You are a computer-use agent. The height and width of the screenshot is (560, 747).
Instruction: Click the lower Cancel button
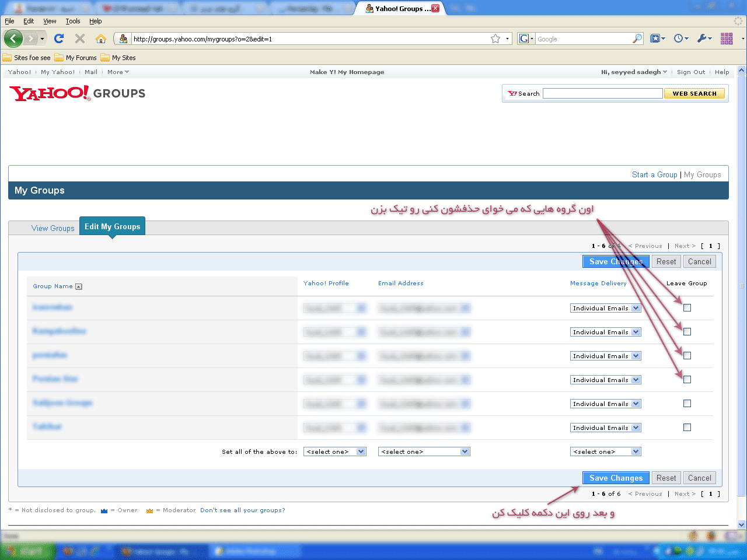tap(699, 478)
